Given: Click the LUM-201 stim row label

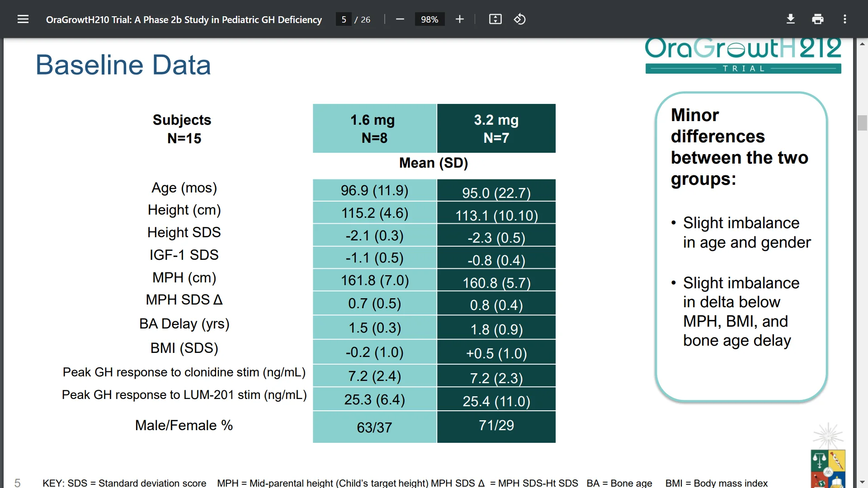Looking at the screenshot, I should click(184, 395).
